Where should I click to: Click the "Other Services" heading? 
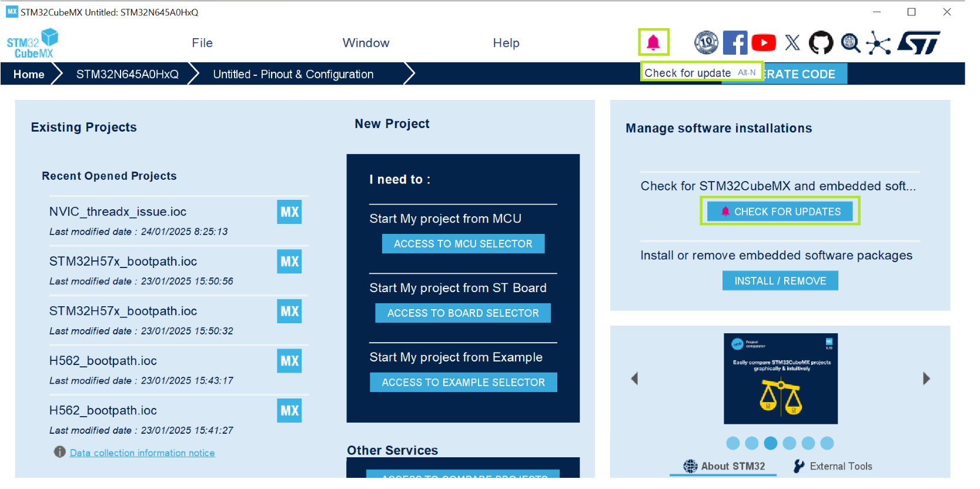pos(393,450)
